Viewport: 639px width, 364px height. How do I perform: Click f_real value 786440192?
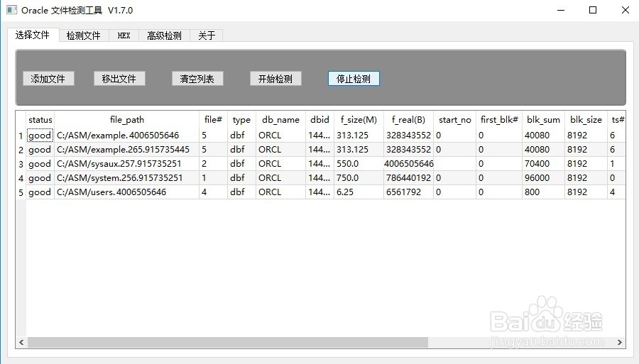(x=408, y=178)
